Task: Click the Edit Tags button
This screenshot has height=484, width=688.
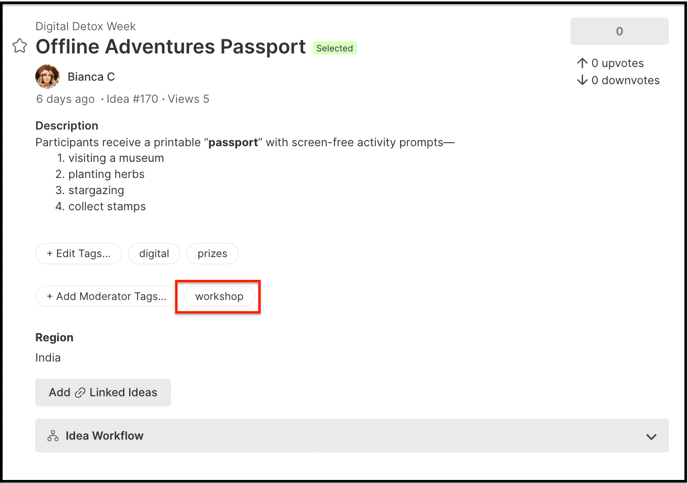Action: (78, 254)
